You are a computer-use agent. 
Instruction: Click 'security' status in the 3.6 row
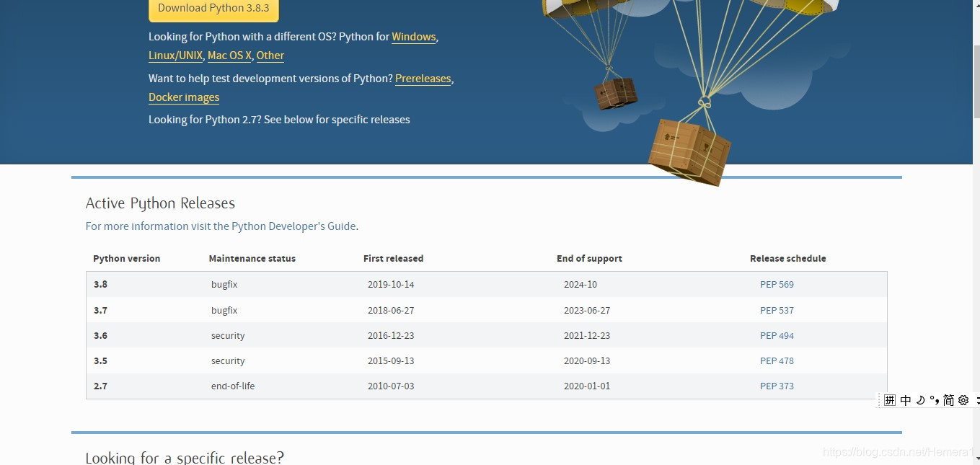[x=228, y=336]
